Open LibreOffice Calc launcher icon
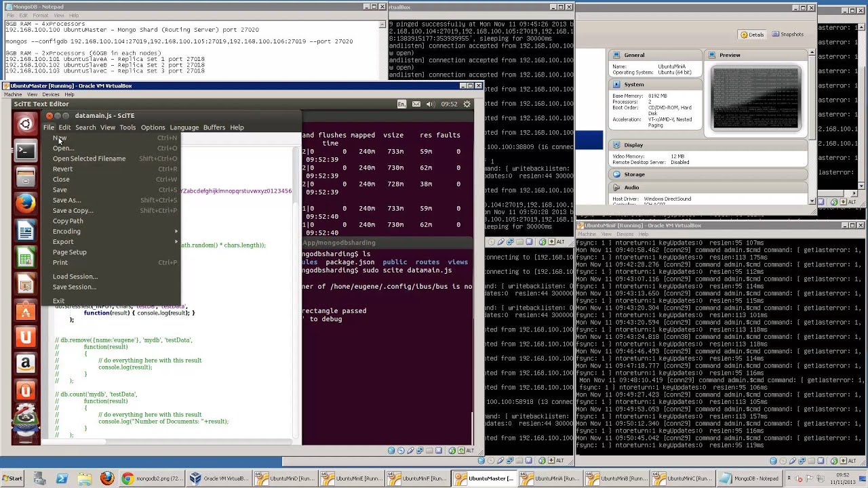Viewport: 868px width, 488px height. [26, 258]
